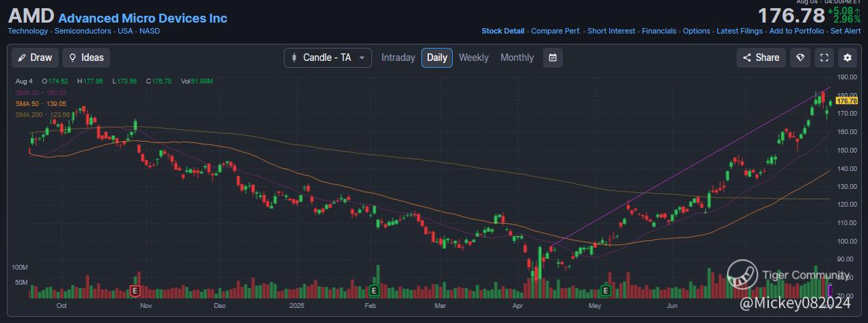Enter fullscreen chart mode

[x=824, y=57]
